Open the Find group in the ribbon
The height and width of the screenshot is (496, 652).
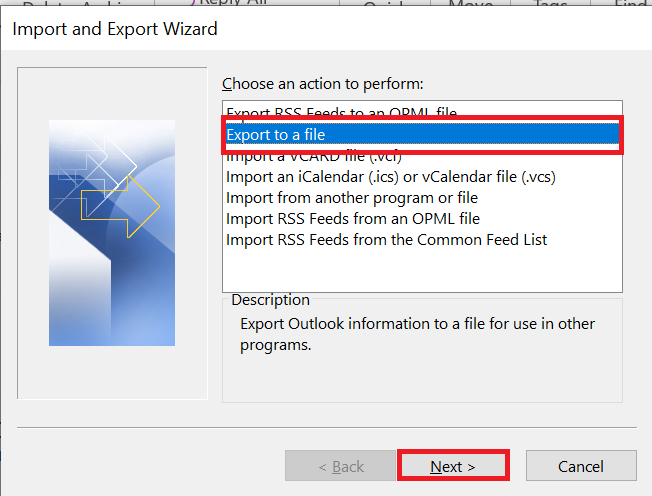[x=631, y=3]
